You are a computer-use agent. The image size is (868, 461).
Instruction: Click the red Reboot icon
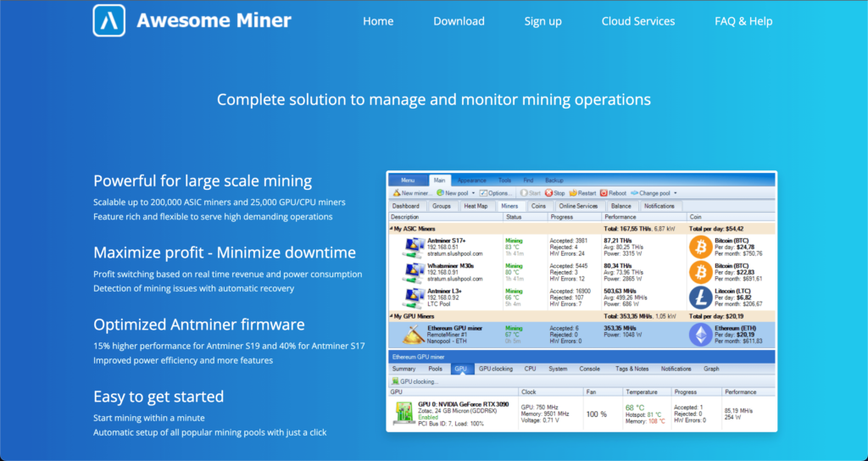pyautogui.click(x=604, y=193)
